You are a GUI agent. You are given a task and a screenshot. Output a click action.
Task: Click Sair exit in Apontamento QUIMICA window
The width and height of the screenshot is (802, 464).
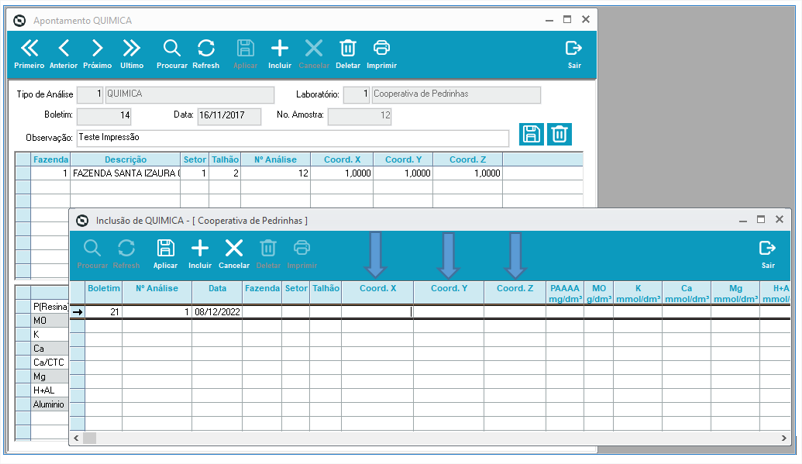[574, 54]
